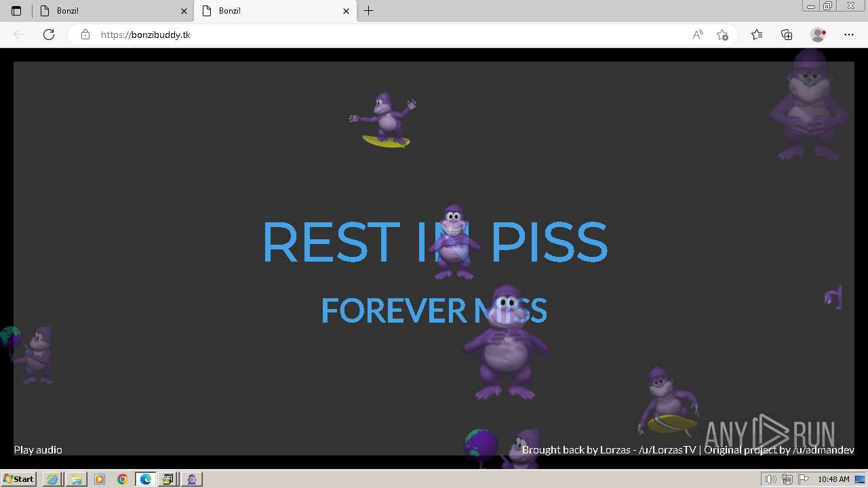The height and width of the screenshot is (488, 868).
Task: Enable Read aloud from address bar
Action: pyautogui.click(x=698, y=35)
